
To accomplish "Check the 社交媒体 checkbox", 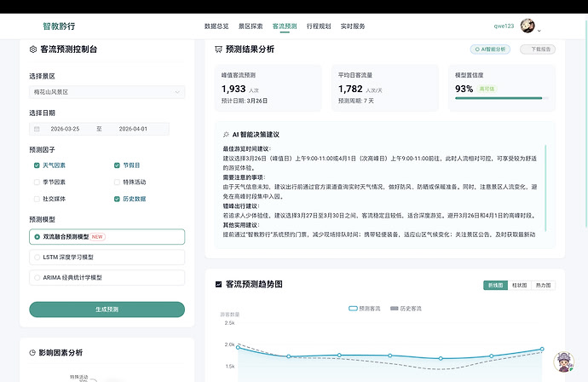I will (37, 199).
